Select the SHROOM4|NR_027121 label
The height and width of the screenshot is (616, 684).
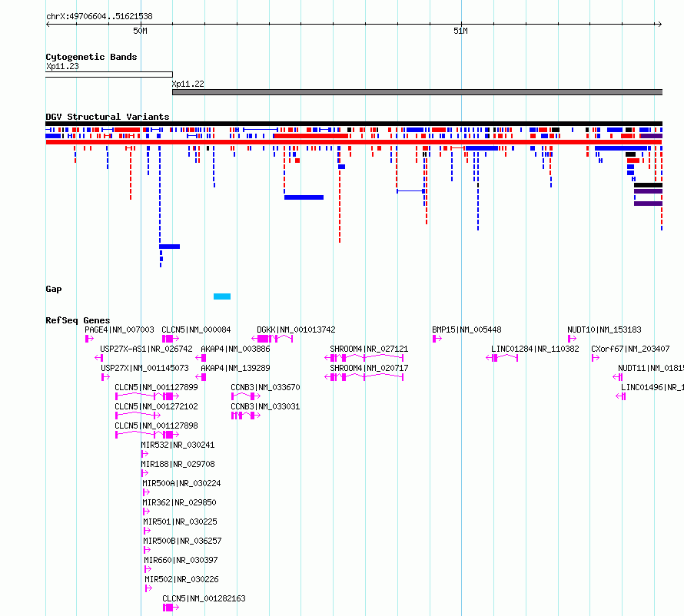[x=369, y=349]
